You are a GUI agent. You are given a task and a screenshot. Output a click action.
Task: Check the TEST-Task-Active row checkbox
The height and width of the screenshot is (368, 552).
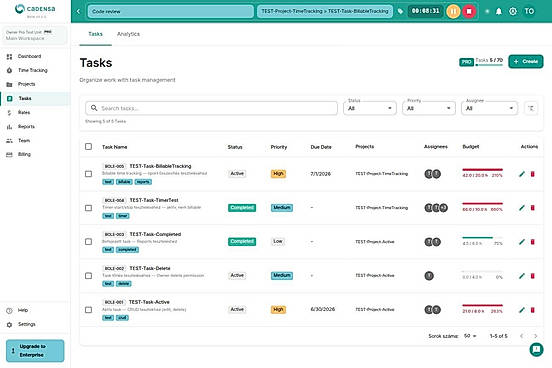(88, 310)
